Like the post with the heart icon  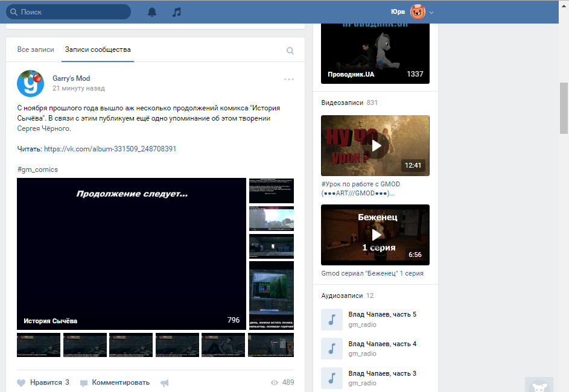coord(21,382)
